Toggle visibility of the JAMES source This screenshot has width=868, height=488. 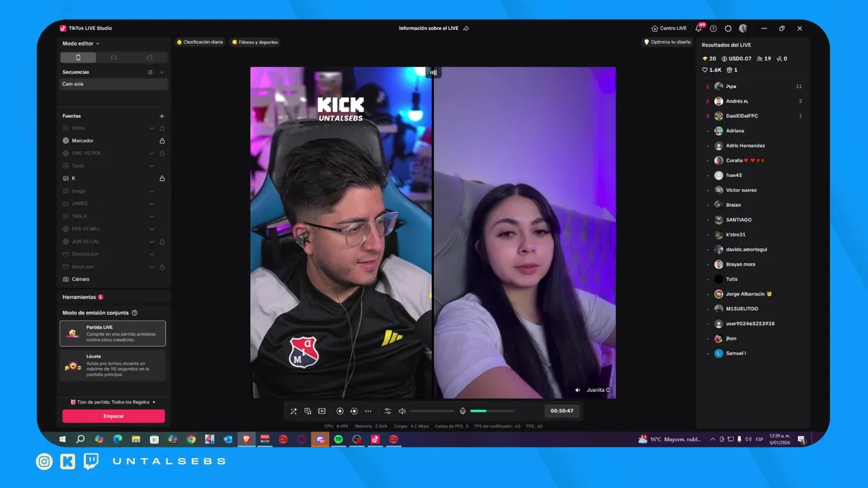(x=151, y=203)
